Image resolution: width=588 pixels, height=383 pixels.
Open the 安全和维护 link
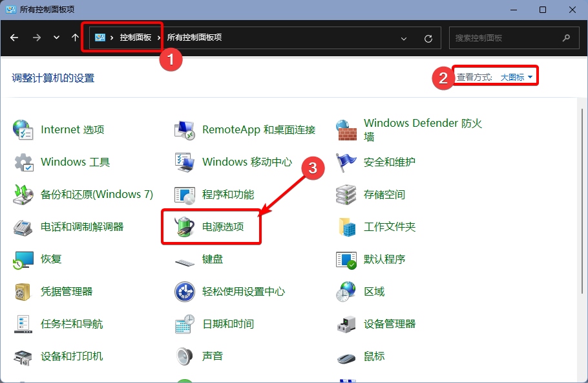(x=389, y=162)
